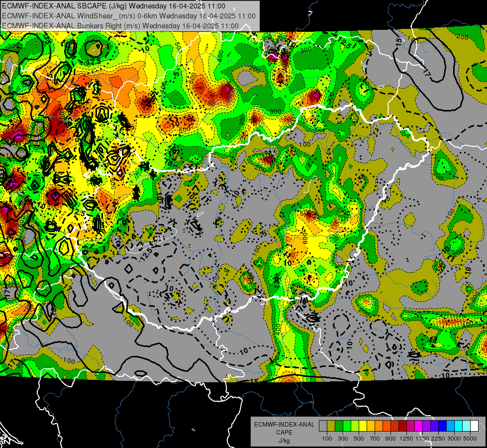The image size is (487, 448).
Task: Click the ECMWF-INDEX-ANAL label in the legend box
Action: (x=284, y=425)
